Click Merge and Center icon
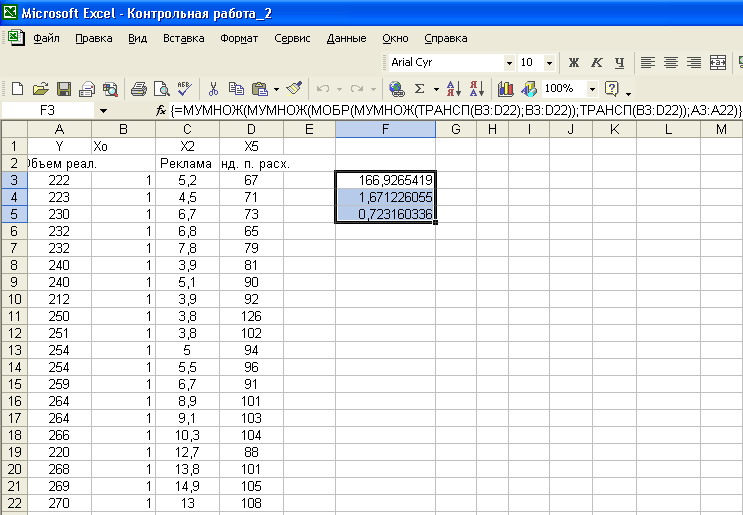This screenshot has height=515, width=743. [718, 62]
